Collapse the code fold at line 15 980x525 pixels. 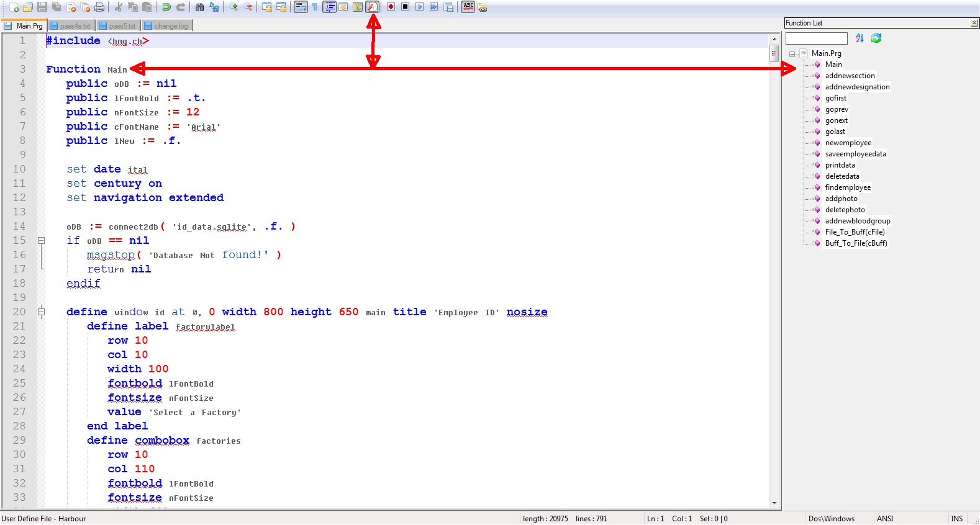pyautogui.click(x=41, y=241)
